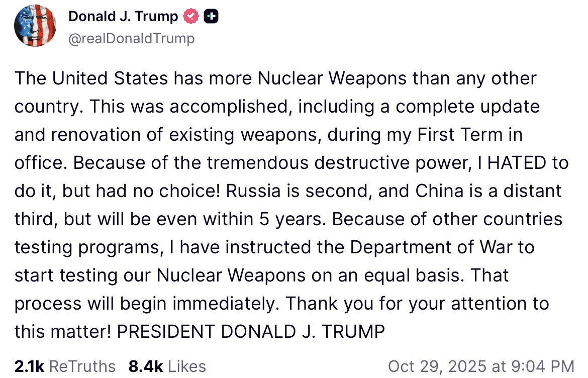588x378 pixels.
Task: Click the black plus badge icon
Action: pyautogui.click(x=211, y=17)
